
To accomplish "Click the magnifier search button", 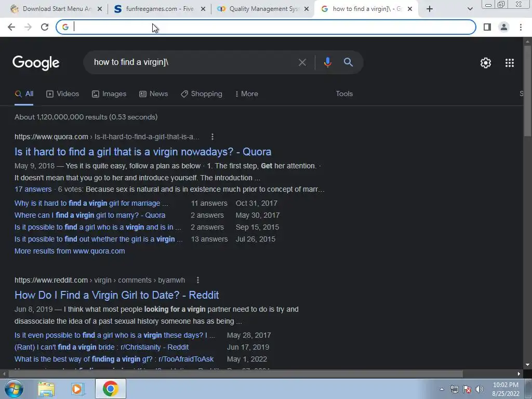I will coord(348,62).
